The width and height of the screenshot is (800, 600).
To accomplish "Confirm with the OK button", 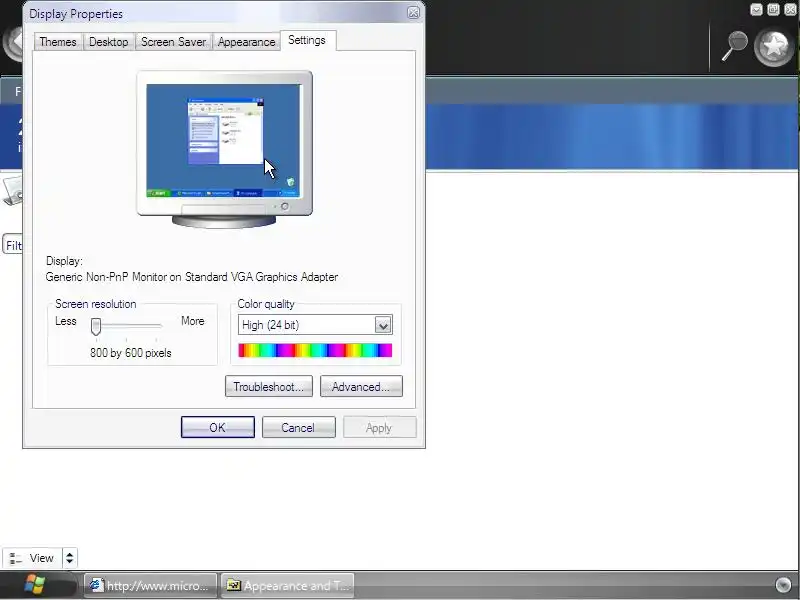I will pyautogui.click(x=218, y=427).
